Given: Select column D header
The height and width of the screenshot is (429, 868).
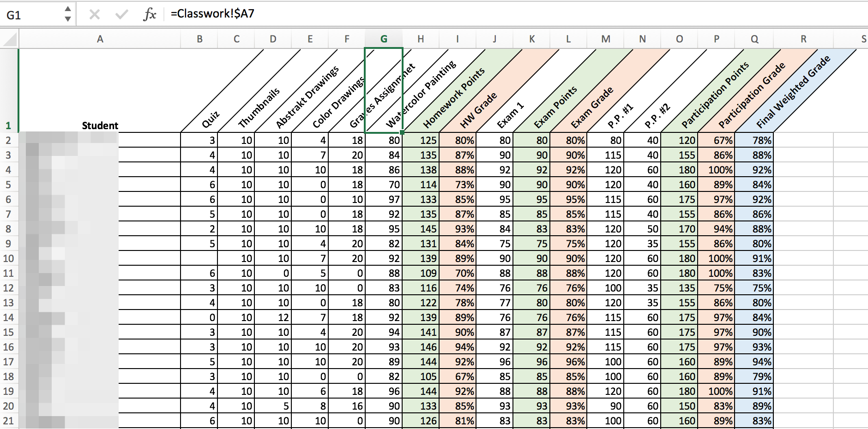Looking at the screenshot, I should coord(273,39).
